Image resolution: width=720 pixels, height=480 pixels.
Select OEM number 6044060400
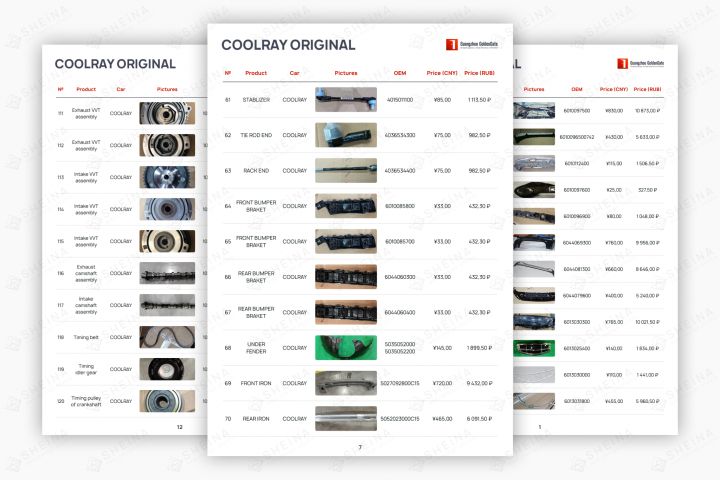[x=400, y=312]
